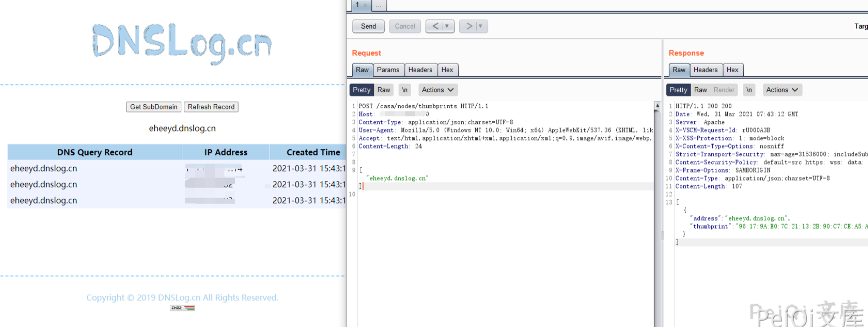Viewport: 868px width, 327px height.
Task: Go forward with the history arrow
Action: pyautogui.click(x=469, y=26)
